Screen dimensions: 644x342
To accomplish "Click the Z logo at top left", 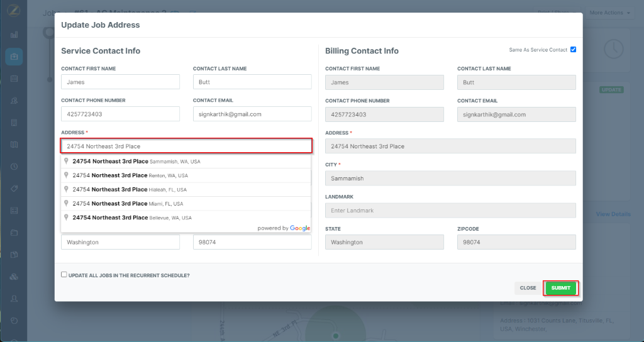I will (14, 11).
